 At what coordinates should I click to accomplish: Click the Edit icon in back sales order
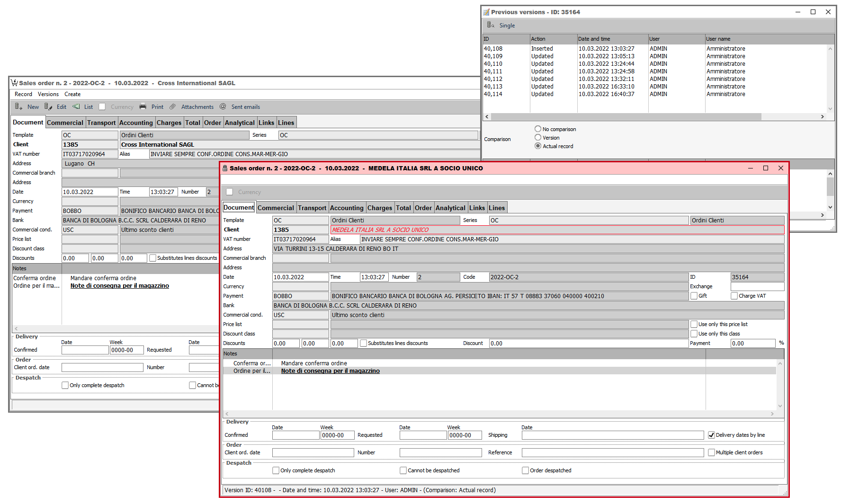[48, 106]
